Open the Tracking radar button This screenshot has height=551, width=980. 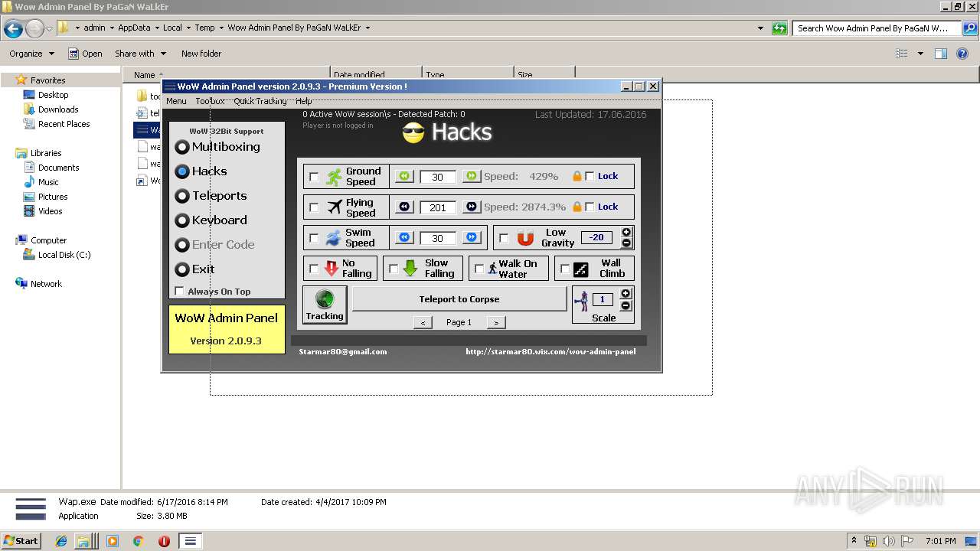325,305
